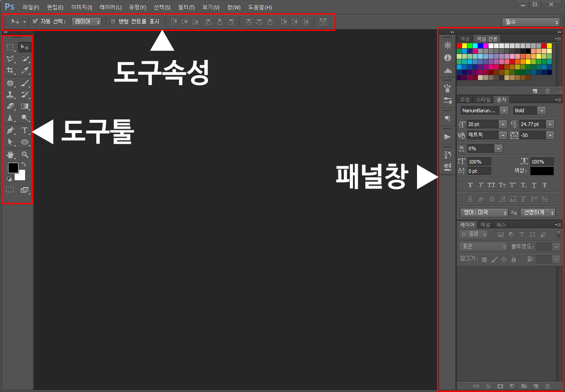Select the Eyedropper tool
This screenshot has width=565, height=392.
pyautogui.click(x=25, y=70)
